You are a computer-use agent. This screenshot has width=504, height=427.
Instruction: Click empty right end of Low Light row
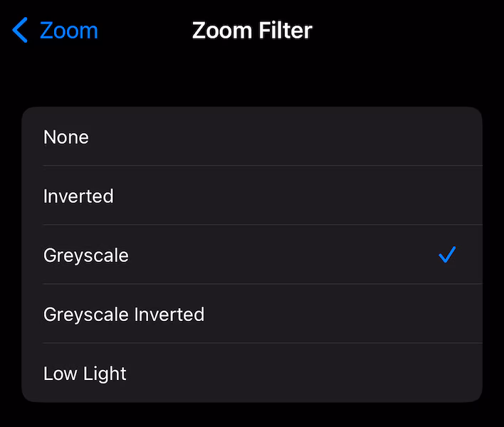(x=427, y=373)
